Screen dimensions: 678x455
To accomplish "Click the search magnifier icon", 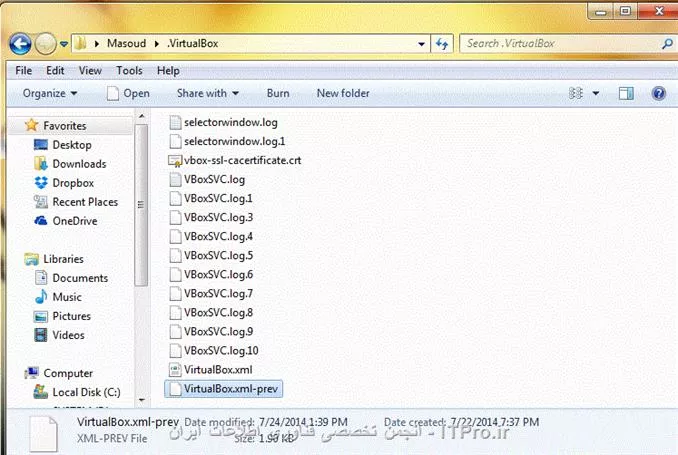I will (667, 43).
